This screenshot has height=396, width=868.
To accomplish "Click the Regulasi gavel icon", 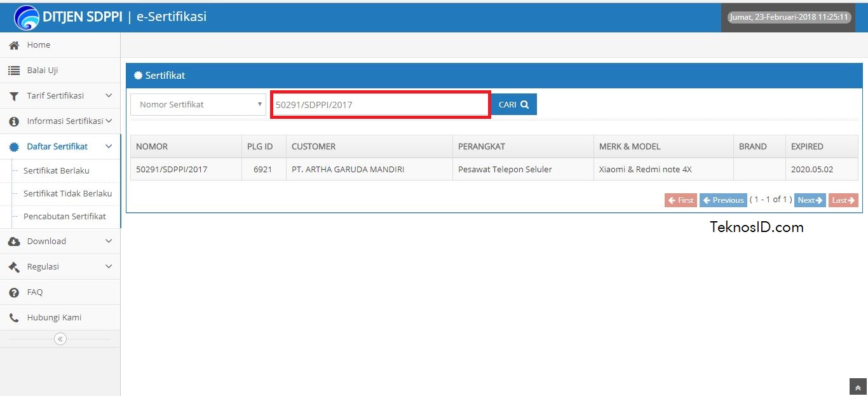I will (x=14, y=267).
